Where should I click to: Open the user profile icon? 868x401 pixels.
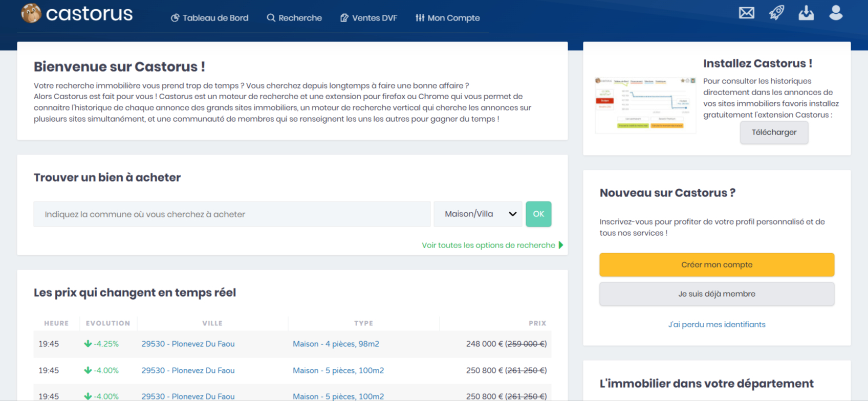[x=836, y=13]
